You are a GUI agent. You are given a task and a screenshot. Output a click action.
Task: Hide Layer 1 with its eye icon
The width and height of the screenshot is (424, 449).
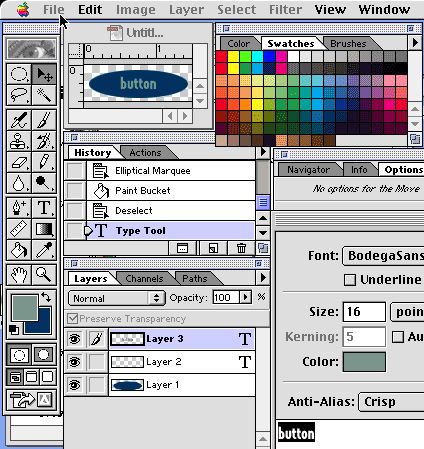click(75, 385)
